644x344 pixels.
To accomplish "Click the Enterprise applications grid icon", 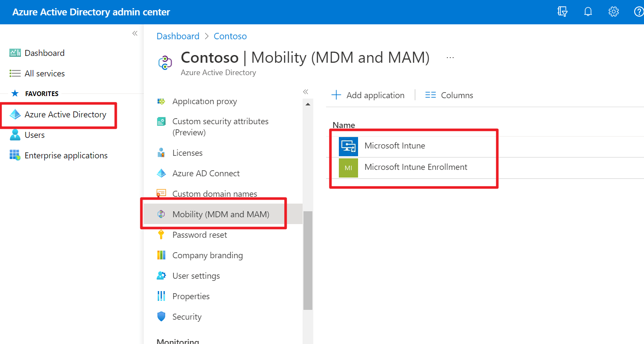I will 15,155.
